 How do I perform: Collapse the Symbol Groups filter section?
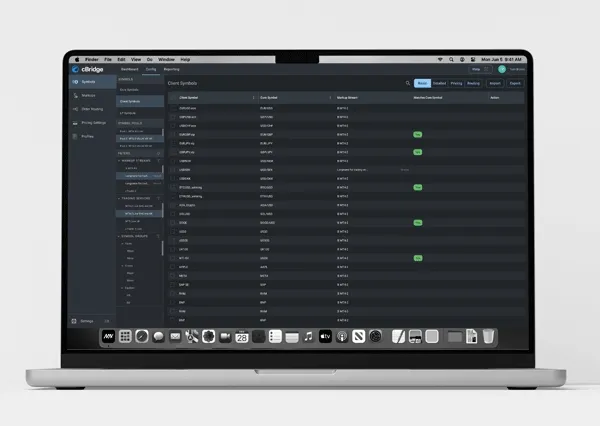tap(121, 236)
